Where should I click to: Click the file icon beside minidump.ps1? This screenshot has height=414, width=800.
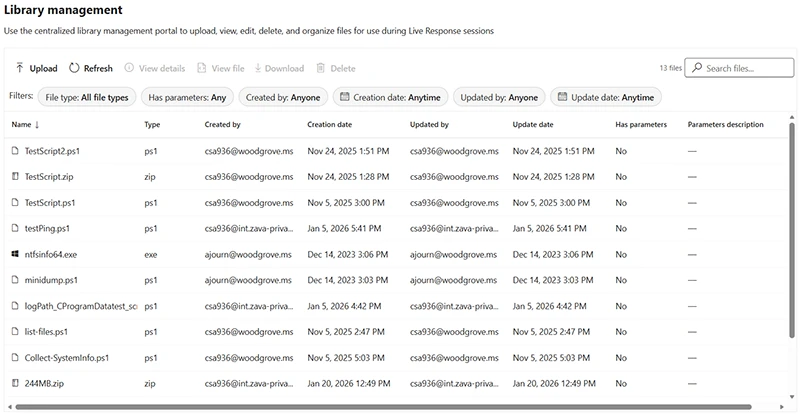(15, 280)
